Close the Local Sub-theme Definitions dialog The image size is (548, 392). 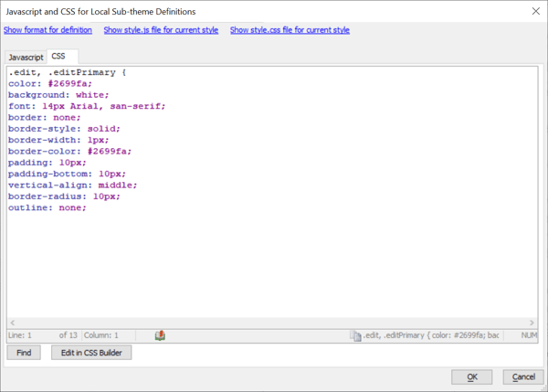[x=533, y=11]
